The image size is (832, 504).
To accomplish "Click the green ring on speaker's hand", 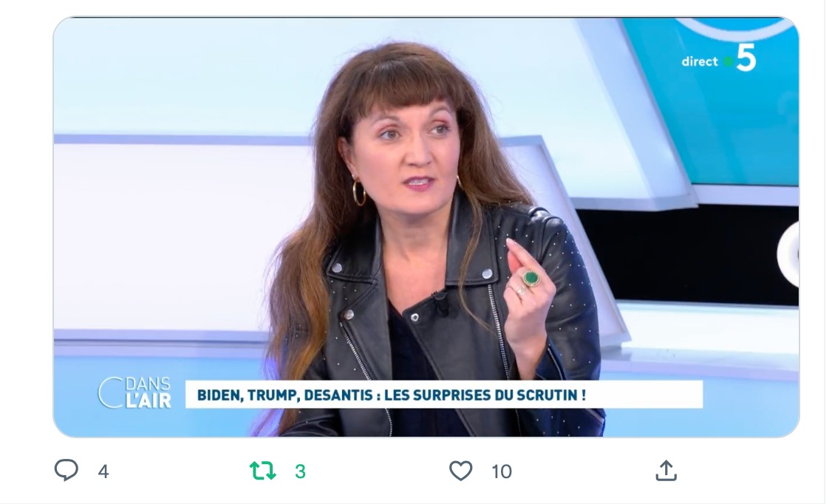I will pyautogui.click(x=531, y=278).
